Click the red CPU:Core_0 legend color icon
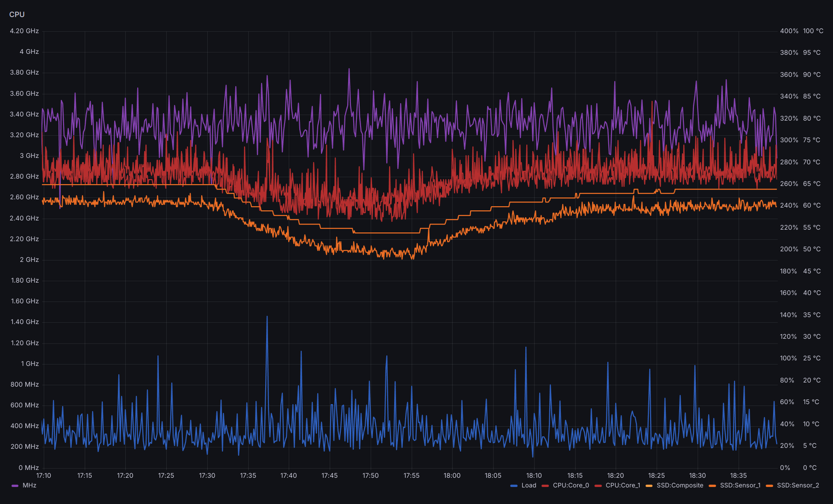This screenshot has height=504, width=833. tap(546, 486)
